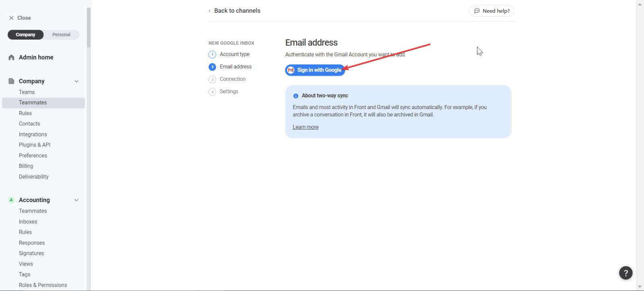Collapse the Company section chevron

tap(76, 81)
